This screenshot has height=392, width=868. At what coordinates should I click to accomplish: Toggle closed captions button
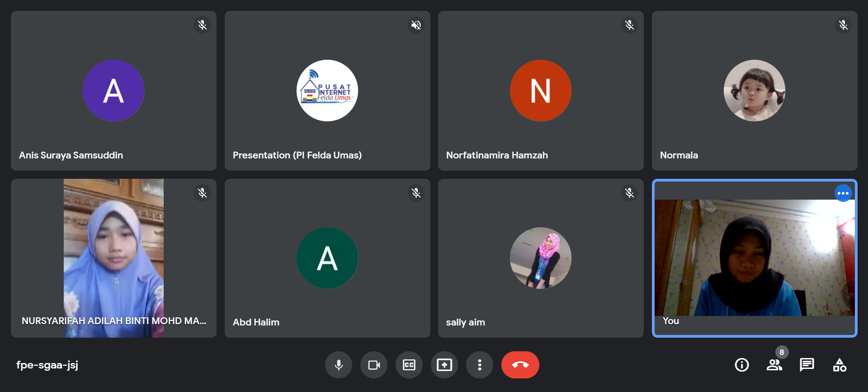(x=409, y=365)
